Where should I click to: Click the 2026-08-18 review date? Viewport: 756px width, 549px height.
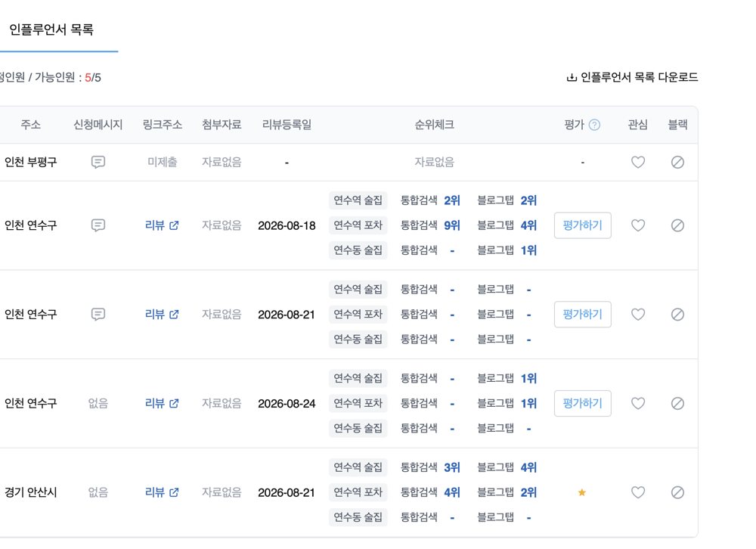(287, 226)
